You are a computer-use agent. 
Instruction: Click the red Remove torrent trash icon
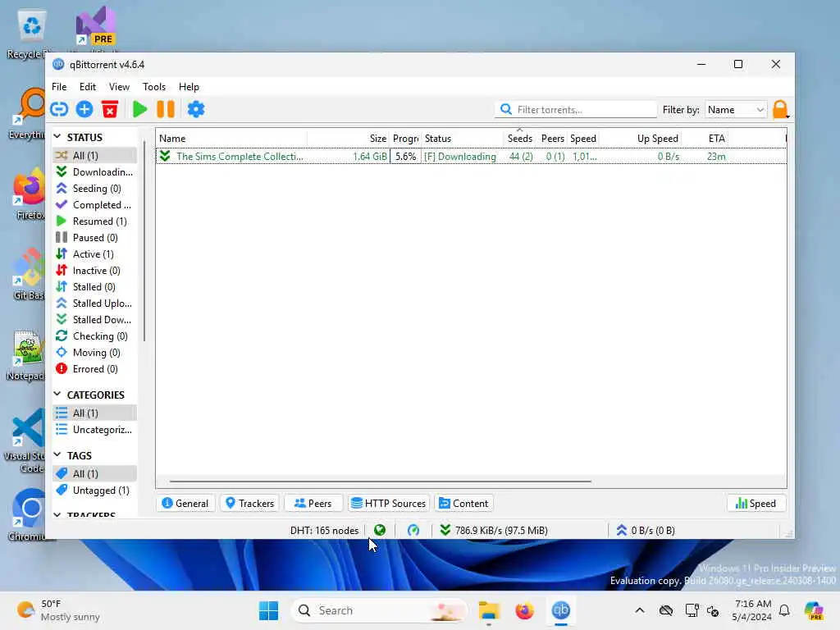(x=110, y=109)
